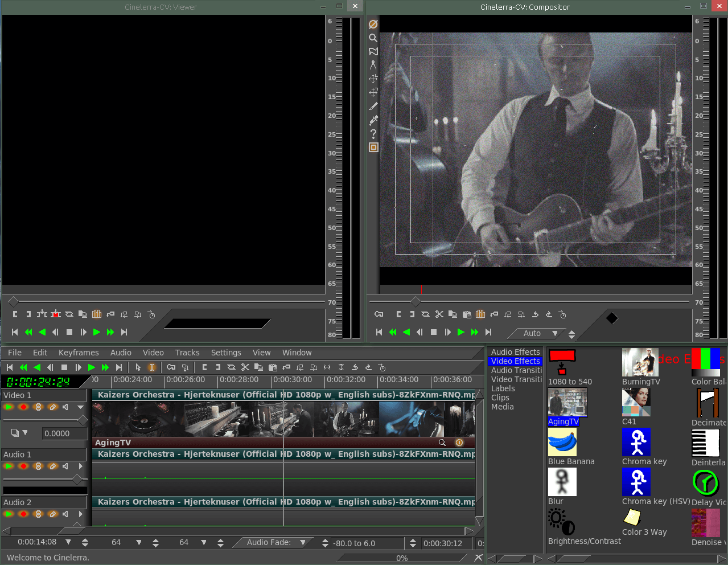The width and height of the screenshot is (728, 565).
Task: Select the Ruler tool in Compositor
Action: [373, 65]
